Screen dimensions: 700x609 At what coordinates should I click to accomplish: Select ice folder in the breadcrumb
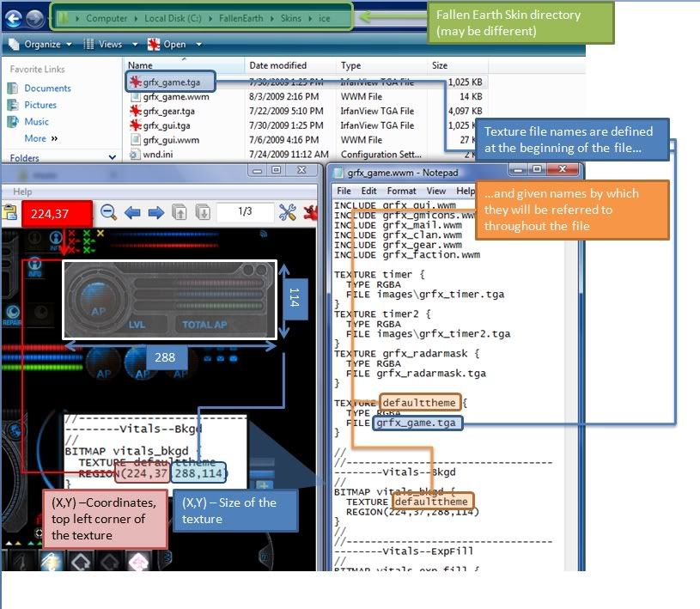(x=324, y=18)
